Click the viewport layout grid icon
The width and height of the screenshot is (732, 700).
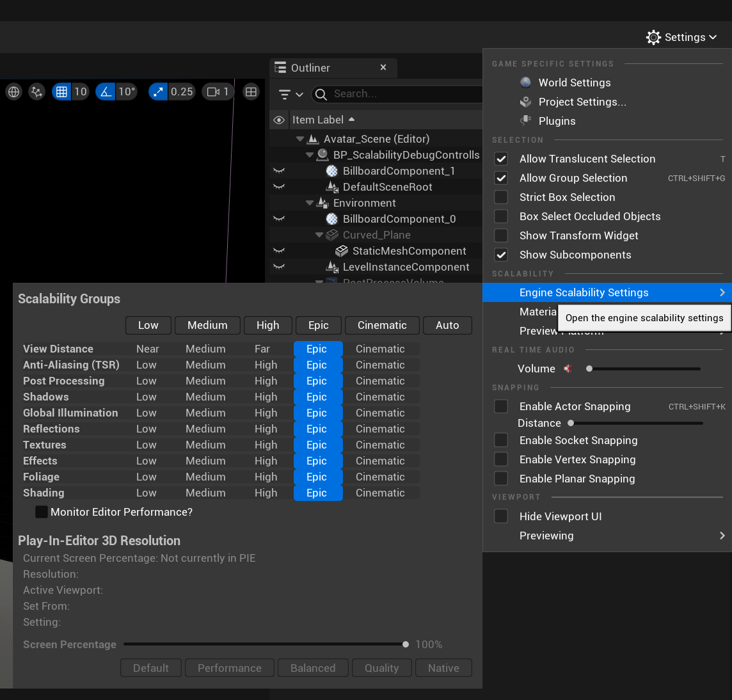tap(251, 91)
